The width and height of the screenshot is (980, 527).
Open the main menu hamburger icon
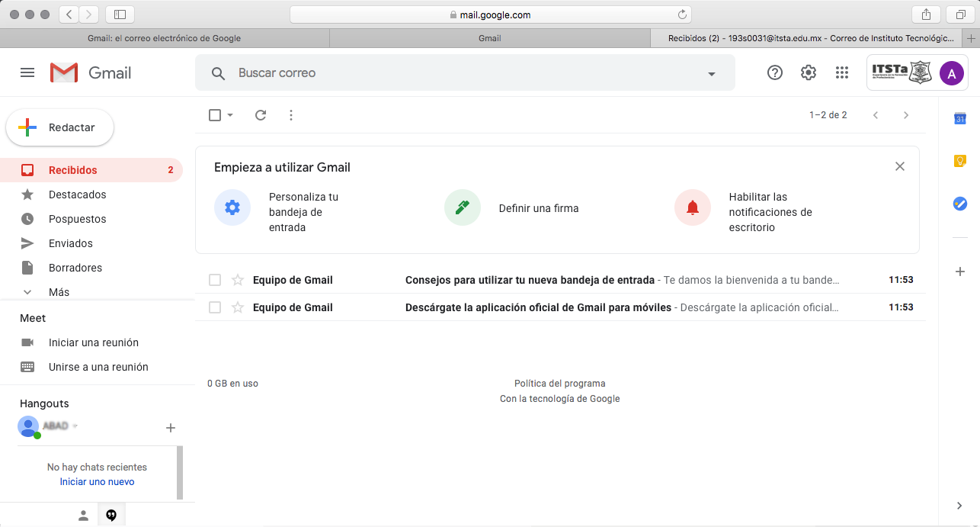click(x=27, y=72)
